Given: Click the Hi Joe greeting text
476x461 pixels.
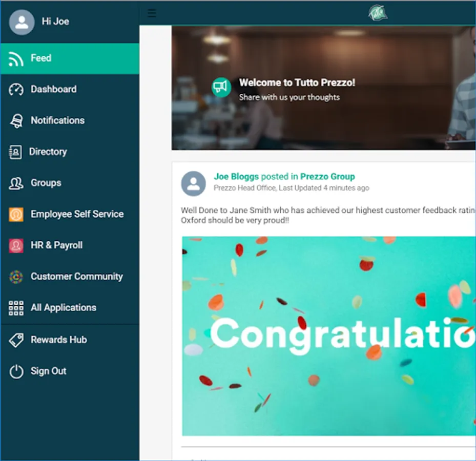Looking at the screenshot, I should pos(55,22).
